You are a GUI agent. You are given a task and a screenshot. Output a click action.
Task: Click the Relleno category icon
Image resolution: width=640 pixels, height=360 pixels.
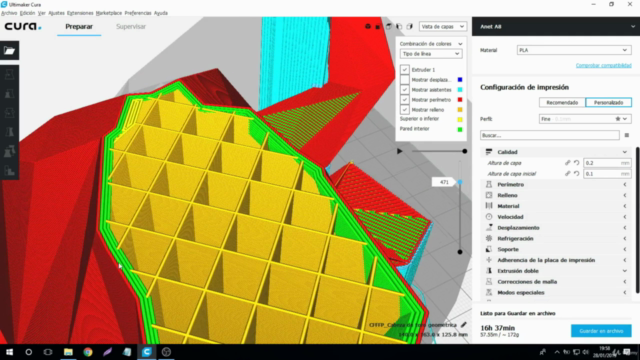(489, 195)
